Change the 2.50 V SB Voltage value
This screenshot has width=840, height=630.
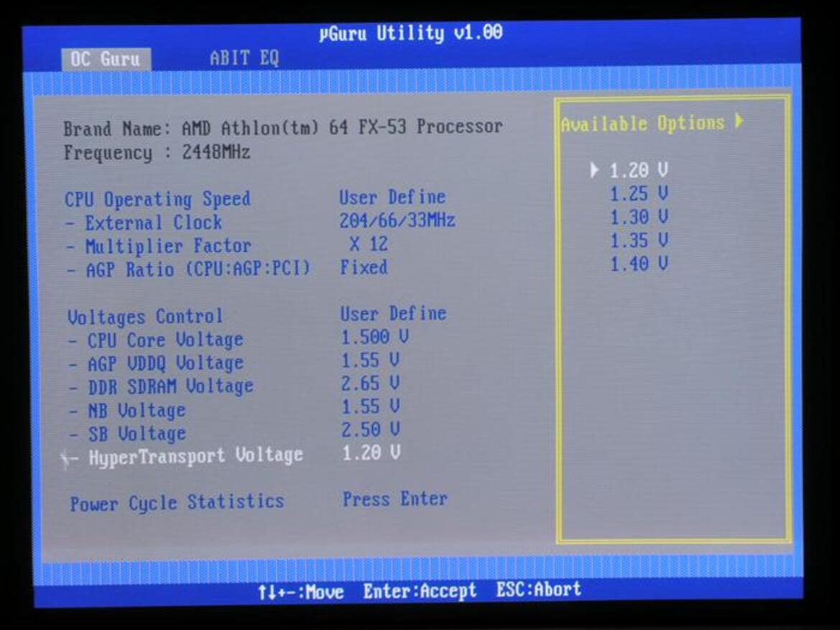click(370, 430)
